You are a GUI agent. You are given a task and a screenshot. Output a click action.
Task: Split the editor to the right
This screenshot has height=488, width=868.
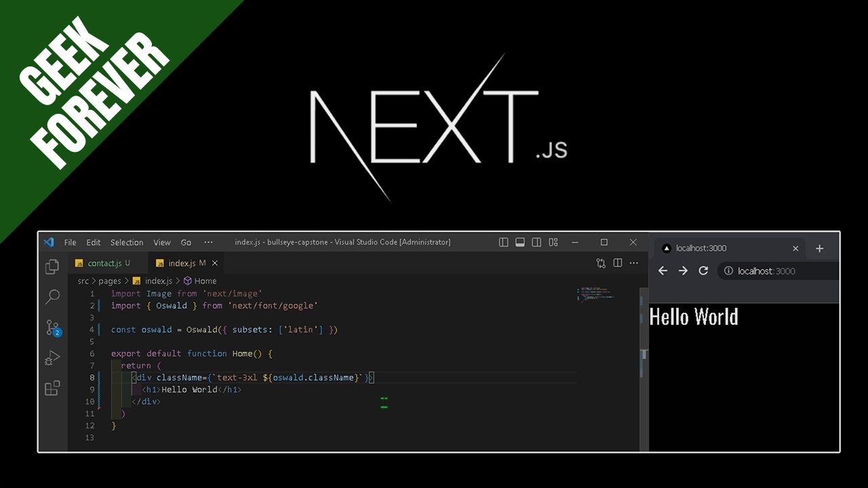pyautogui.click(x=618, y=263)
